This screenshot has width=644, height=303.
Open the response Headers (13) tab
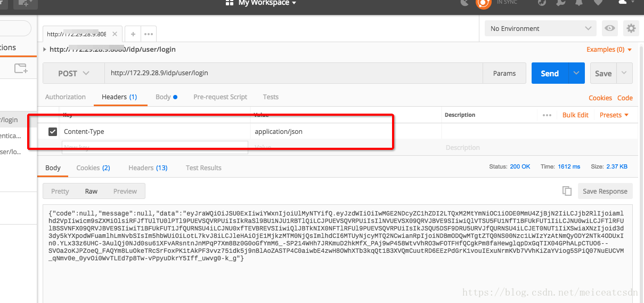click(148, 168)
